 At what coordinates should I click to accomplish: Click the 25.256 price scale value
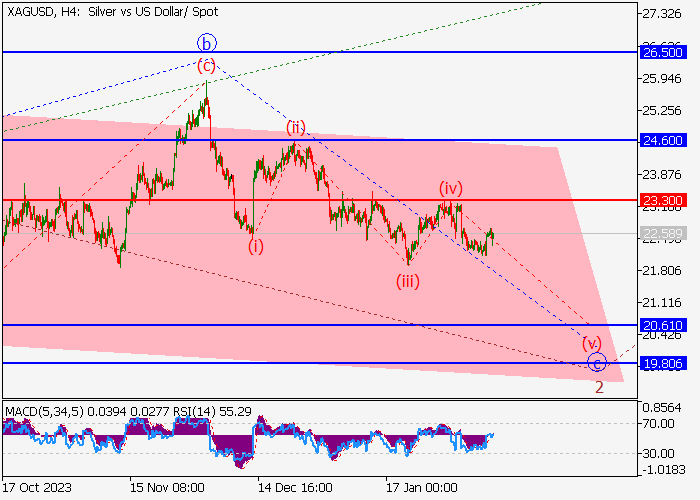click(662, 110)
